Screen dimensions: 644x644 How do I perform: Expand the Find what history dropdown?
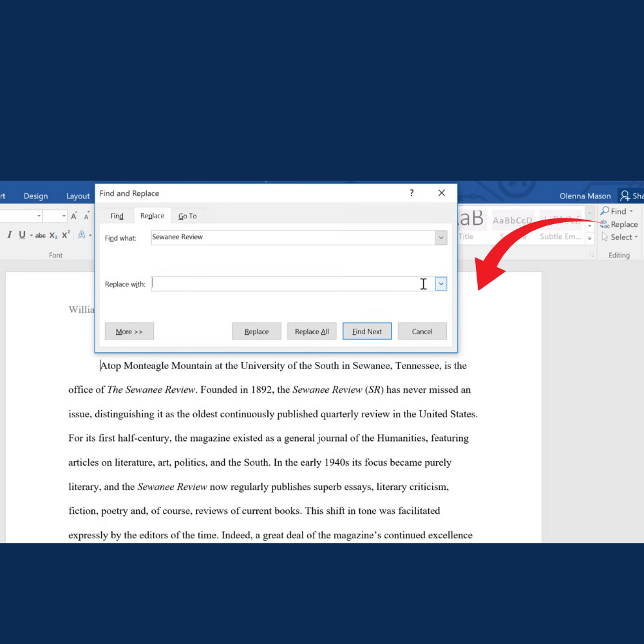[441, 238]
